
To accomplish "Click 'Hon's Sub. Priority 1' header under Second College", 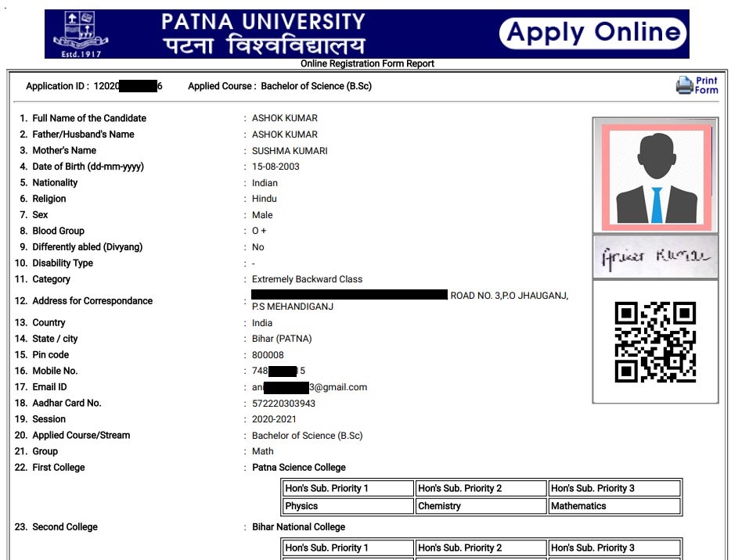I will 347,548.
